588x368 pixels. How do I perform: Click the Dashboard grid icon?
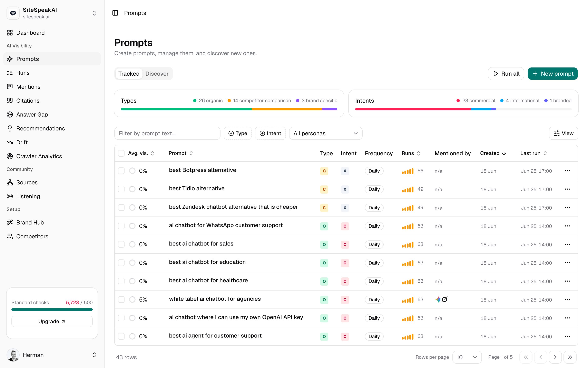click(10, 33)
